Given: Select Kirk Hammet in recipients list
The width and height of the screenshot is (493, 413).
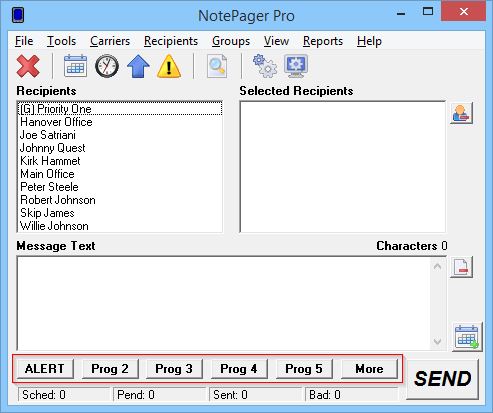Looking at the screenshot, I should pos(119,161).
